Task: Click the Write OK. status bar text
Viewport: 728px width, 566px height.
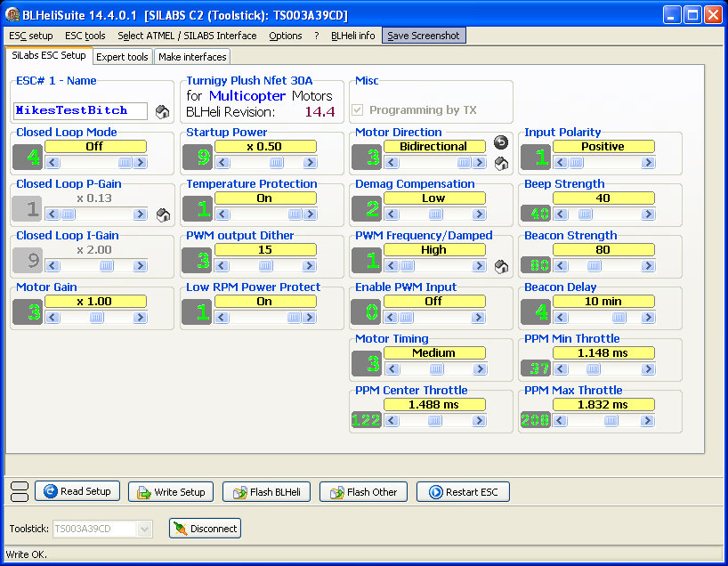Action: point(26,554)
